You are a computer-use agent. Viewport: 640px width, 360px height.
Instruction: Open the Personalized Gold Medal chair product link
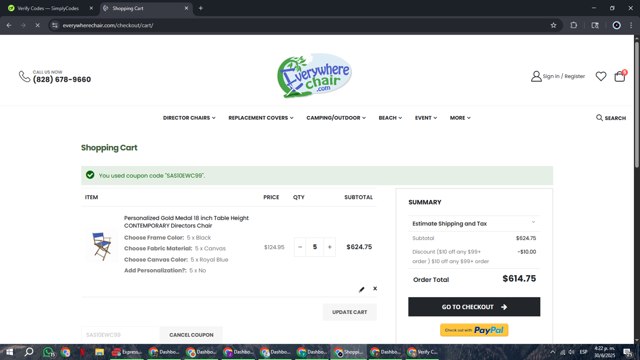click(186, 222)
